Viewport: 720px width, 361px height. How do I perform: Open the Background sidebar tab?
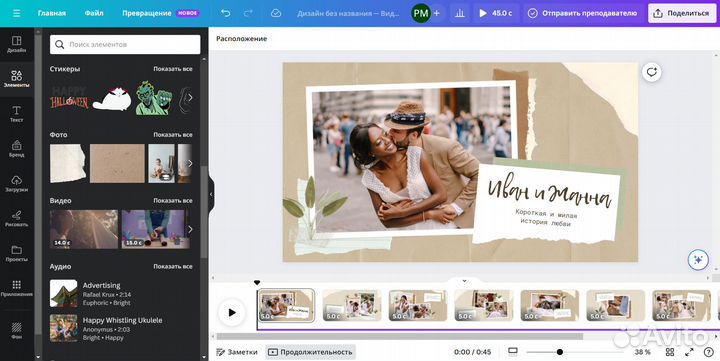tap(17, 330)
